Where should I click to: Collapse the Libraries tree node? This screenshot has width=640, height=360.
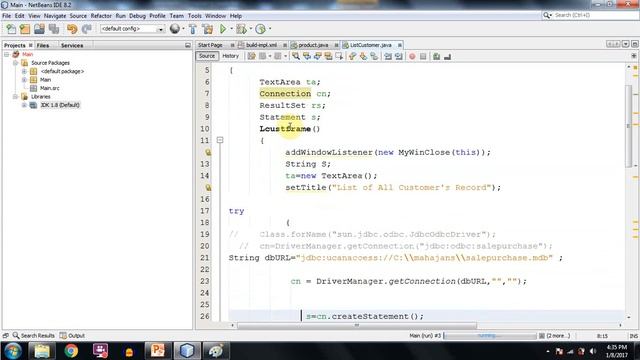pos(15,97)
